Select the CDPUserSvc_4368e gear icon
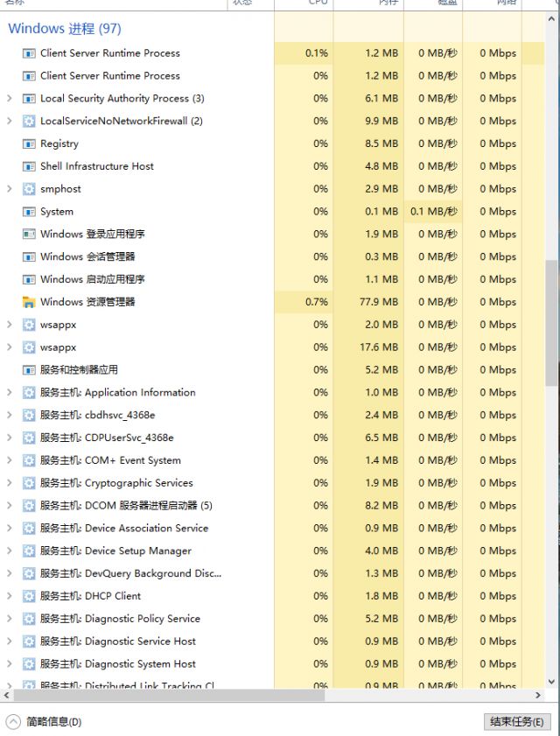Viewport: 560px width, 736px height. coord(29,438)
